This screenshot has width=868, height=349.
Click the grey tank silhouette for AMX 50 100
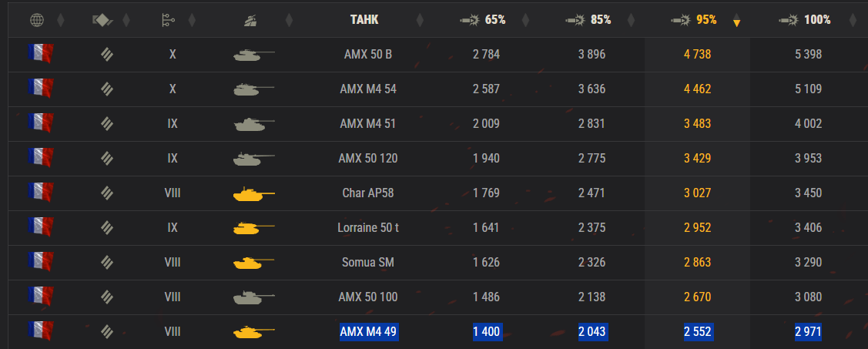(x=254, y=297)
